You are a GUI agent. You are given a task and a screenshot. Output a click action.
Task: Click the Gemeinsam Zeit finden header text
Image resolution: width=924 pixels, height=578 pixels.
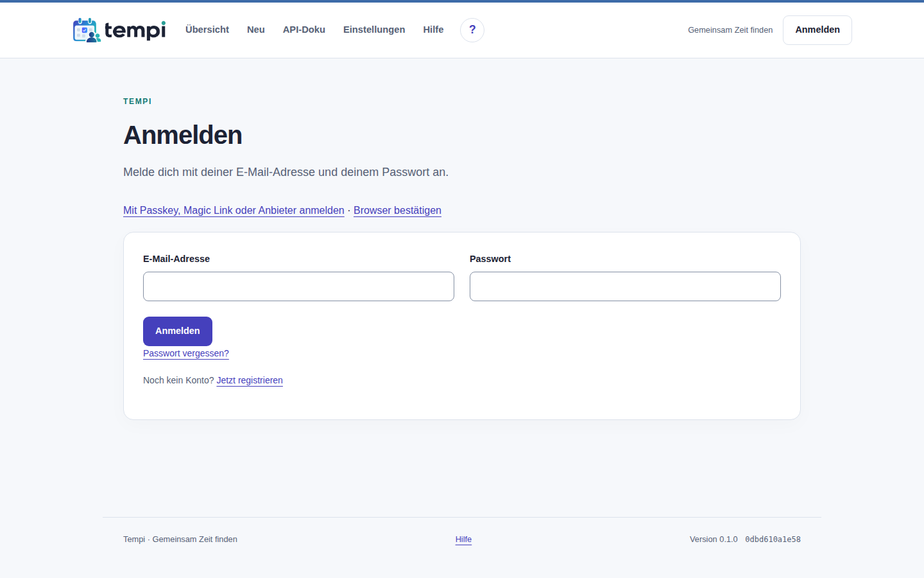tap(730, 30)
